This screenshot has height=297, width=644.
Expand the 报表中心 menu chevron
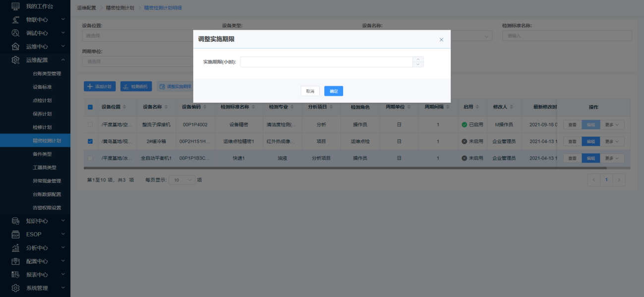coord(63,274)
